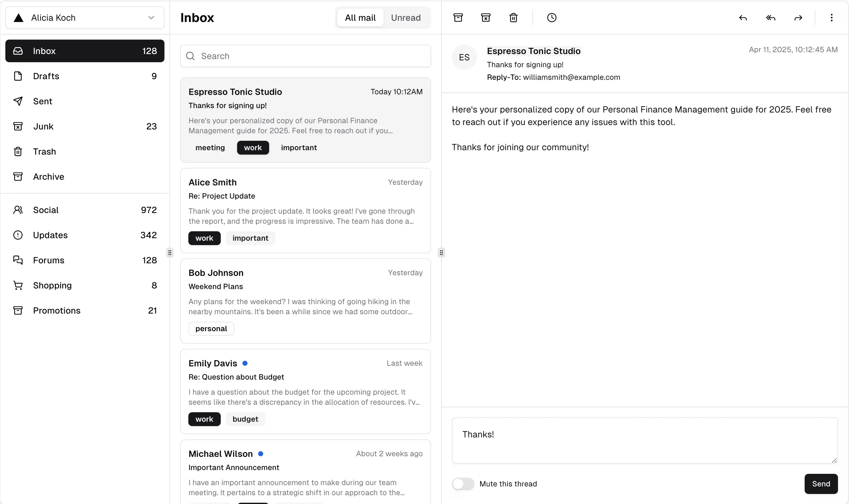Screen dimensions: 849x504
Task: Open the three-dot more options menu
Action: 831,18
